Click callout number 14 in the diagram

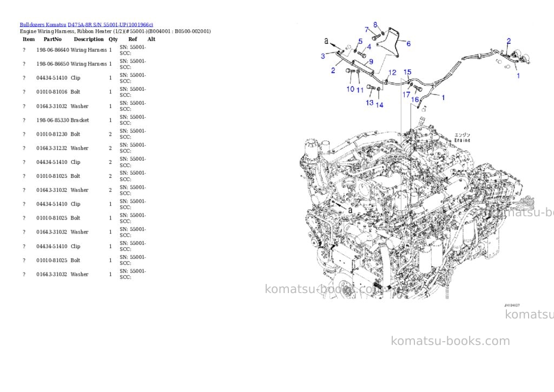[x=379, y=105]
